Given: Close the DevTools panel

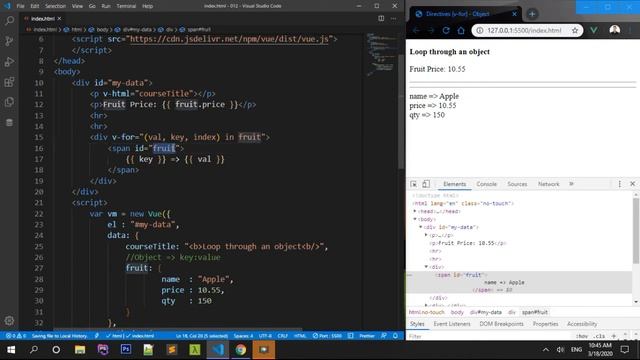Looking at the screenshot, I should click(633, 184).
